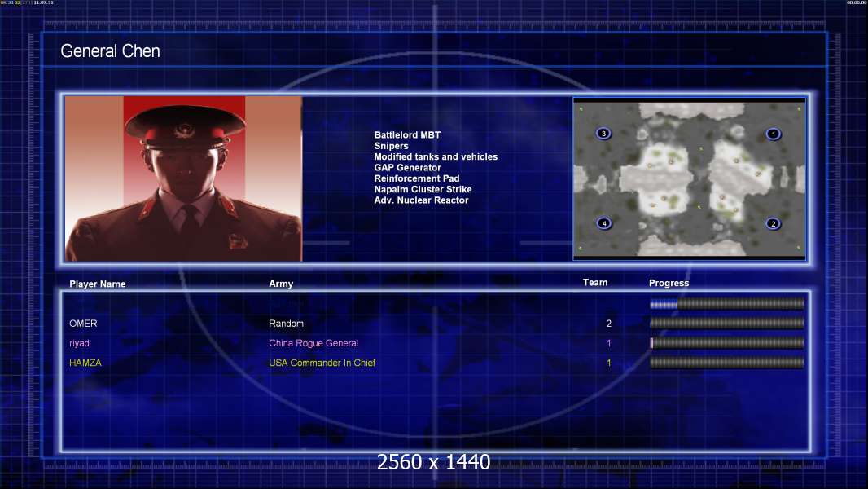Click the partly filled progress bar above OMER's row
The image size is (868, 489).
[727, 303]
